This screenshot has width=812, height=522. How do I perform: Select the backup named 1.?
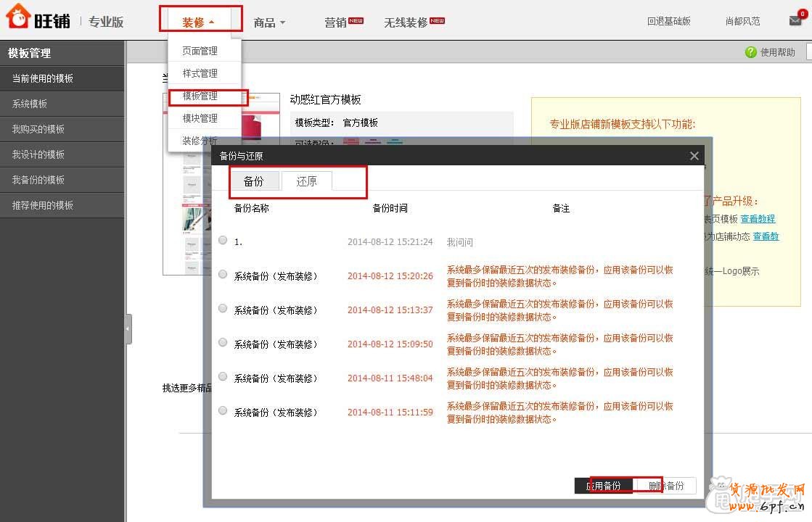click(x=223, y=239)
